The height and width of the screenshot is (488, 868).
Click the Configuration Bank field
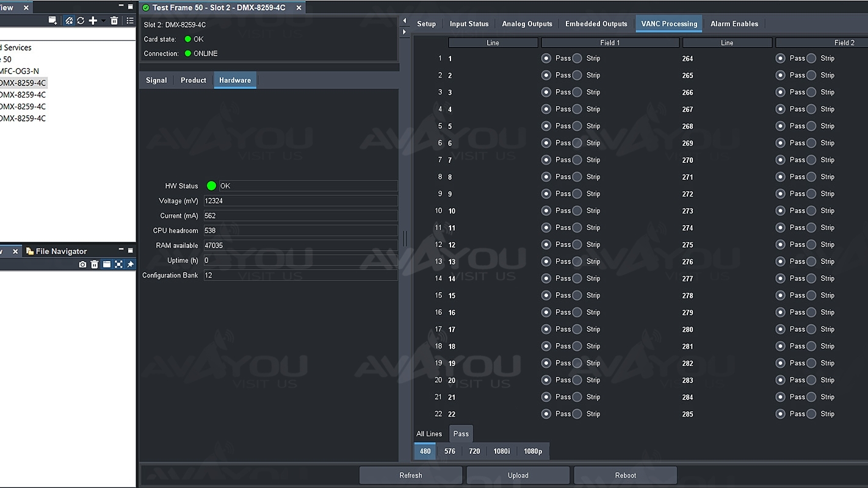(300, 275)
